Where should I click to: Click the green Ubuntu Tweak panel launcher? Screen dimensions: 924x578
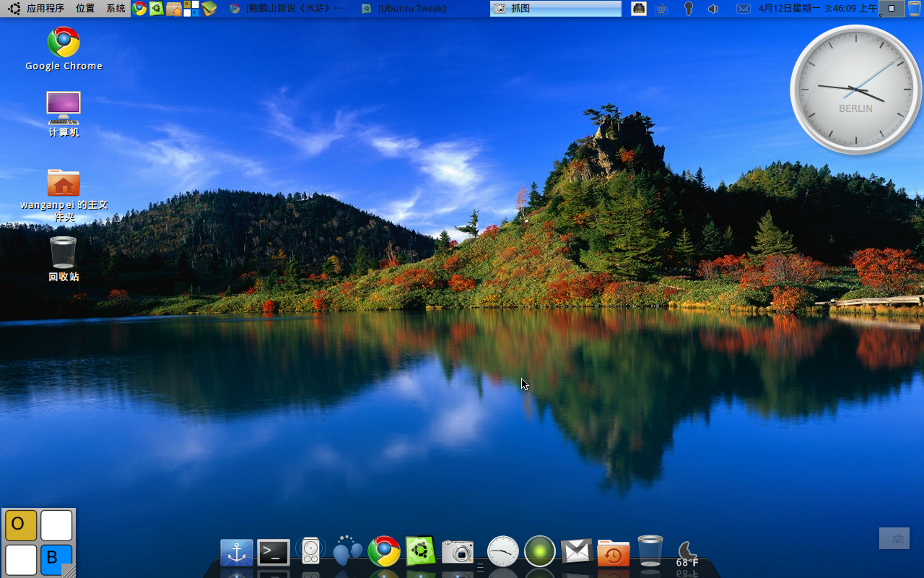[157, 9]
